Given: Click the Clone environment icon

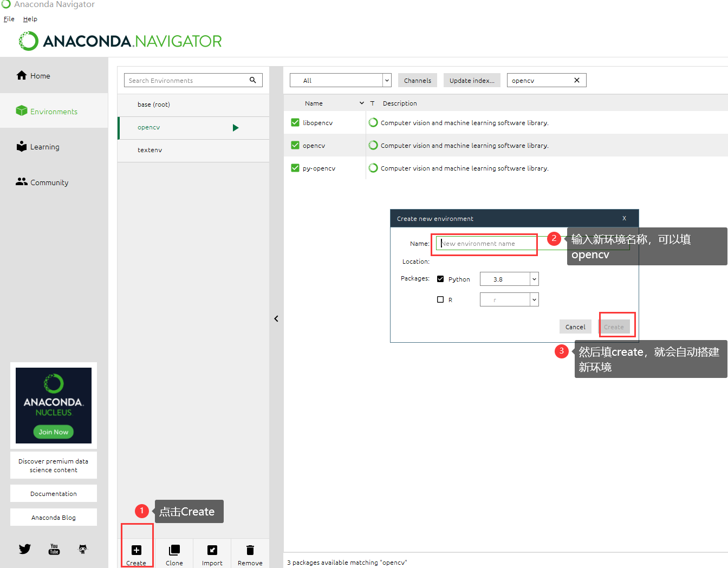Looking at the screenshot, I should [x=174, y=550].
